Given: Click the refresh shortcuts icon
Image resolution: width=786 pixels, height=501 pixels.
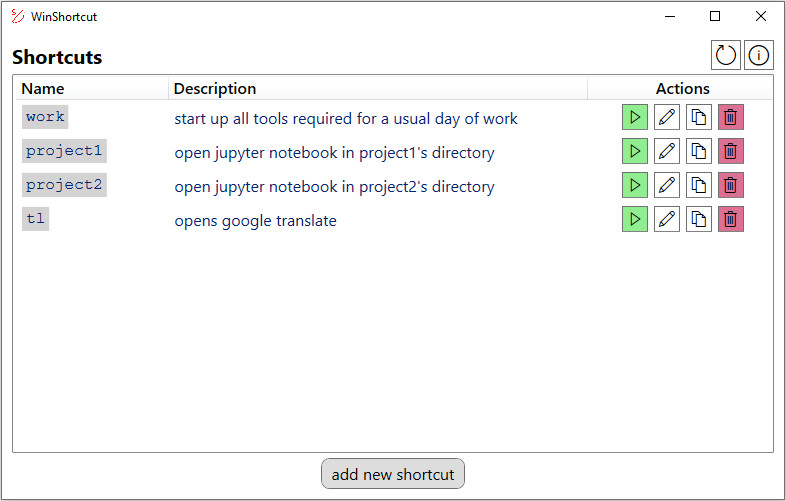Looking at the screenshot, I should click(x=727, y=56).
